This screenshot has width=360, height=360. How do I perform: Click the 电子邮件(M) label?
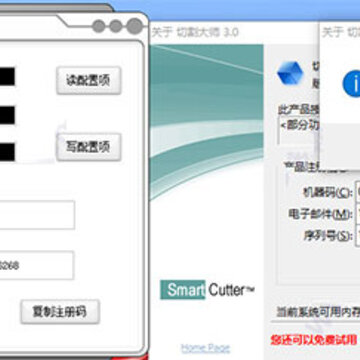320,214
